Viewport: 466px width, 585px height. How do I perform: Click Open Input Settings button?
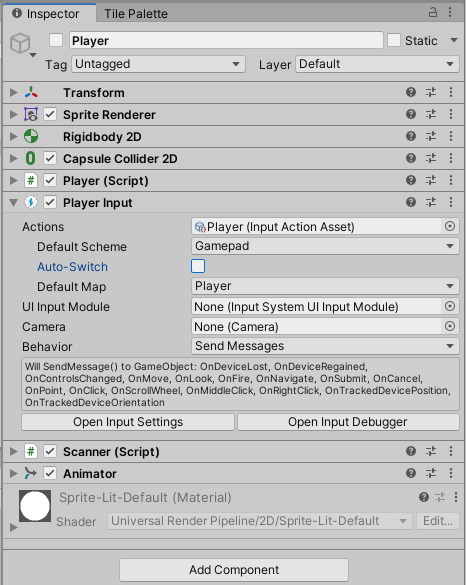(x=128, y=422)
